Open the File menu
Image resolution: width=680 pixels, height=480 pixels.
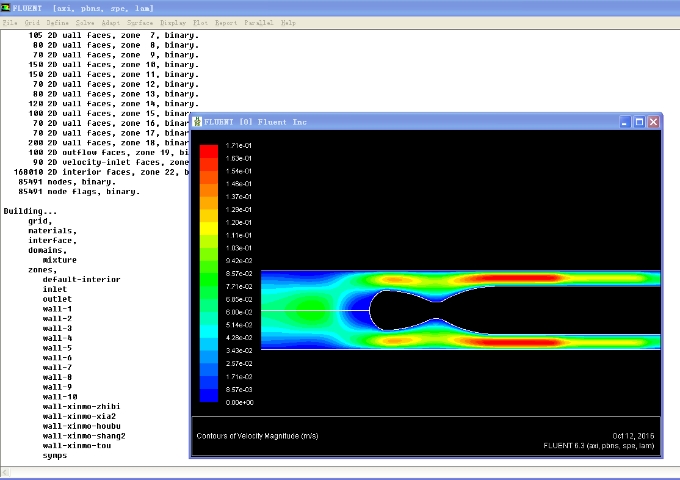(x=10, y=22)
